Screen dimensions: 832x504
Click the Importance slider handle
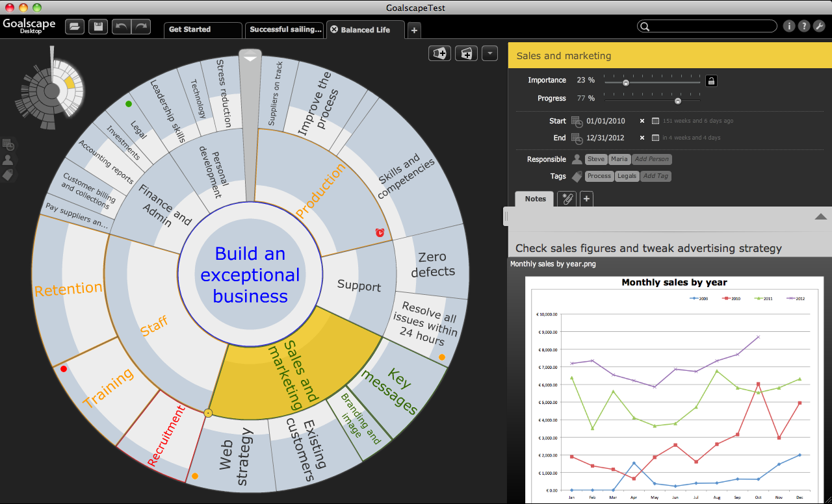626,82
